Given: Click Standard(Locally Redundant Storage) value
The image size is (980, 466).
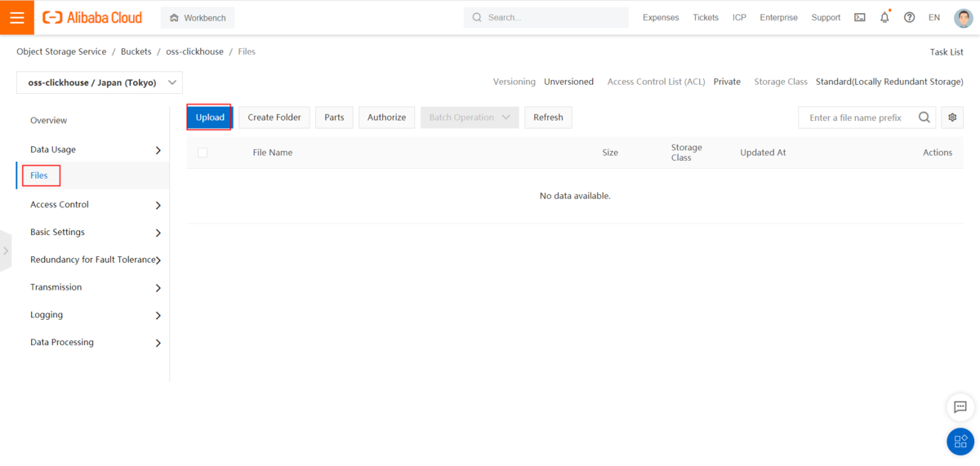Looking at the screenshot, I should [x=889, y=82].
